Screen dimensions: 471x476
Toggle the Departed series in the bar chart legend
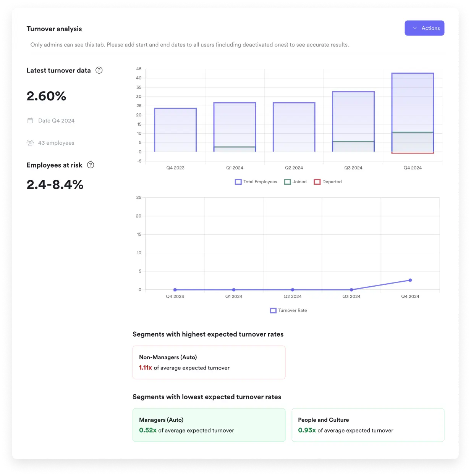pyautogui.click(x=317, y=182)
